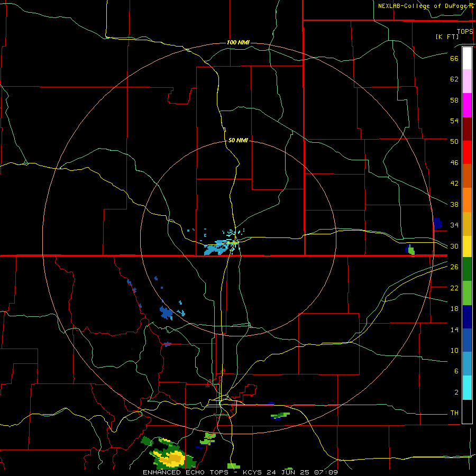Click legend value 2
The image size is (476, 476).
(456, 392)
